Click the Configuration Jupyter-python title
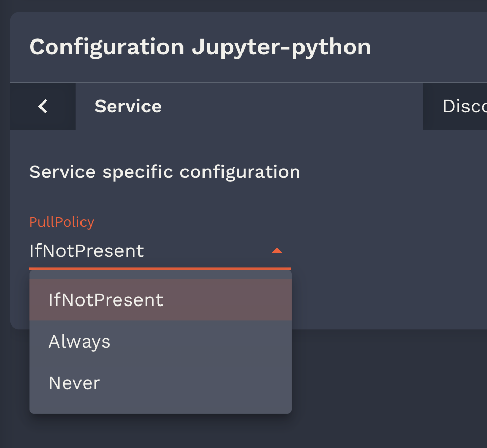The height and width of the screenshot is (448, 487). click(x=200, y=47)
